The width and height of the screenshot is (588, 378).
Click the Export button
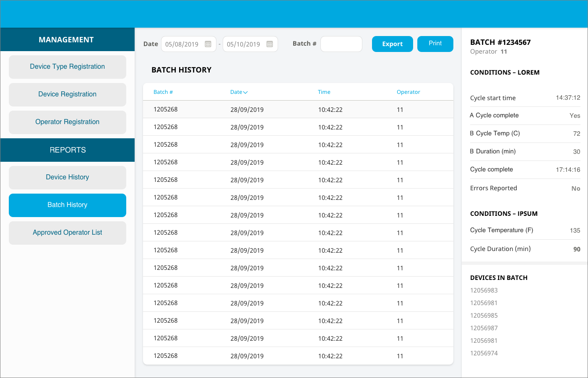pyautogui.click(x=392, y=44)
